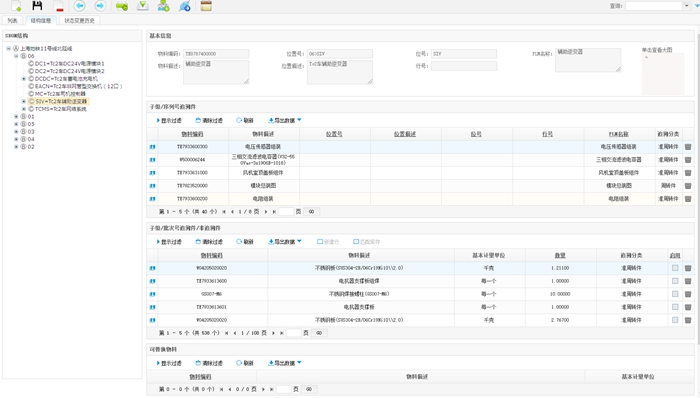Open detail icon for row GS307-M6
This screenshot has width=700, height=398.
153,294
